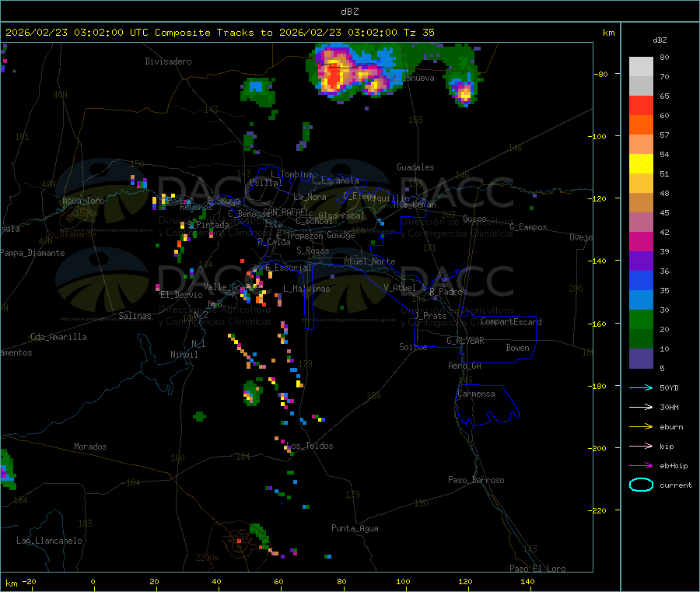The image size is (700, 592).
Task: Click the 'Tz 35' value in the header
Action: [x=418, y=33]
